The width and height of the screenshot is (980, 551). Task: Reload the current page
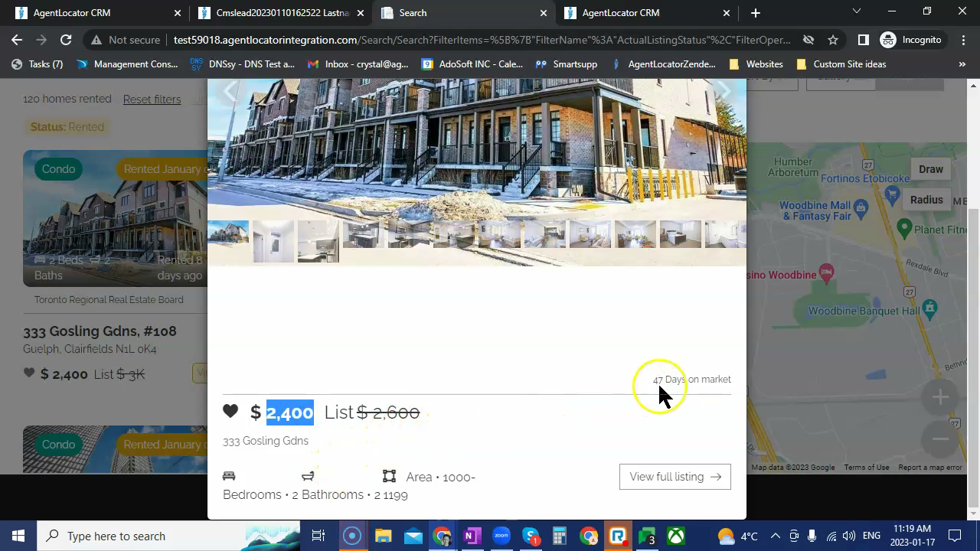point(66,40)
